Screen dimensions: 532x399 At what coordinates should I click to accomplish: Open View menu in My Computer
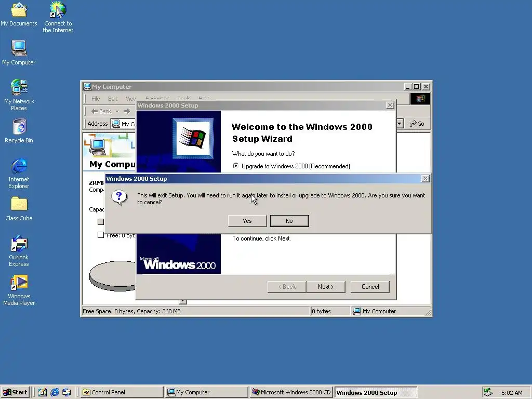point(131,99)
